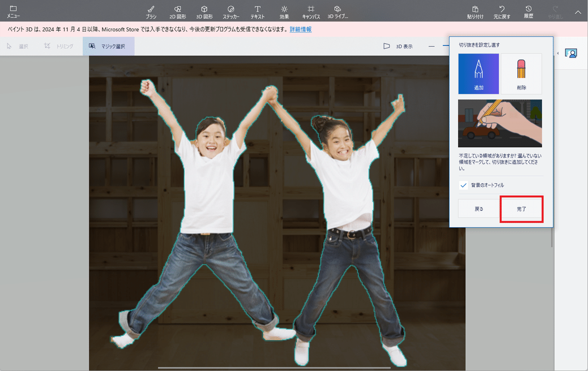Open the 2D 図形 shapes tool
The height and width of the screenshot is (371, 588).
(x=177, y=12)
